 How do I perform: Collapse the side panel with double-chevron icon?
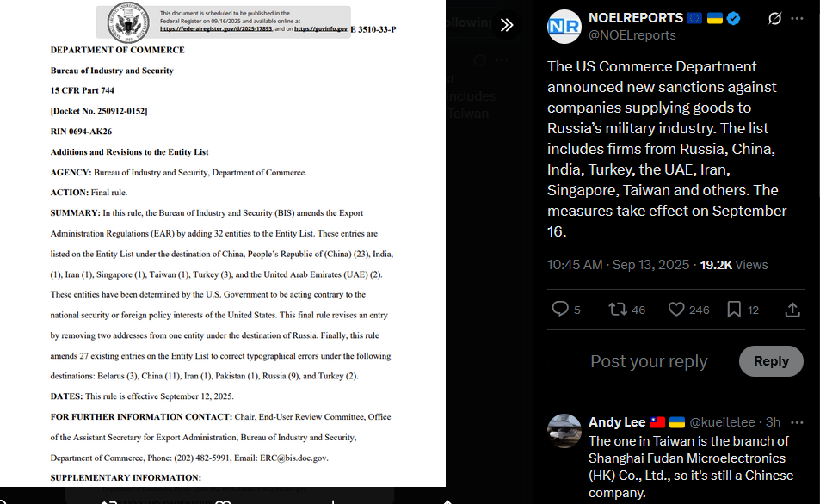pos(506,25)
